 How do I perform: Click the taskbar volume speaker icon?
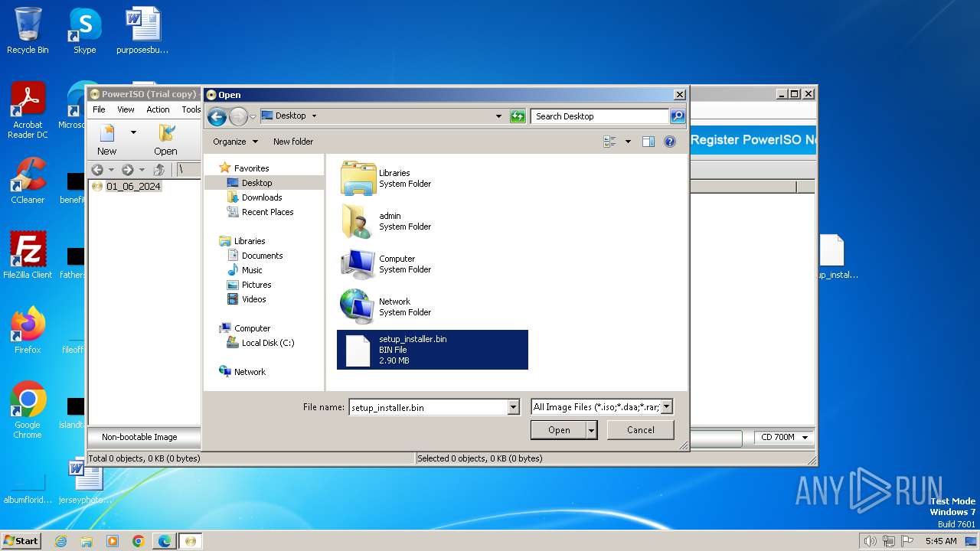(x=870, y=541)
